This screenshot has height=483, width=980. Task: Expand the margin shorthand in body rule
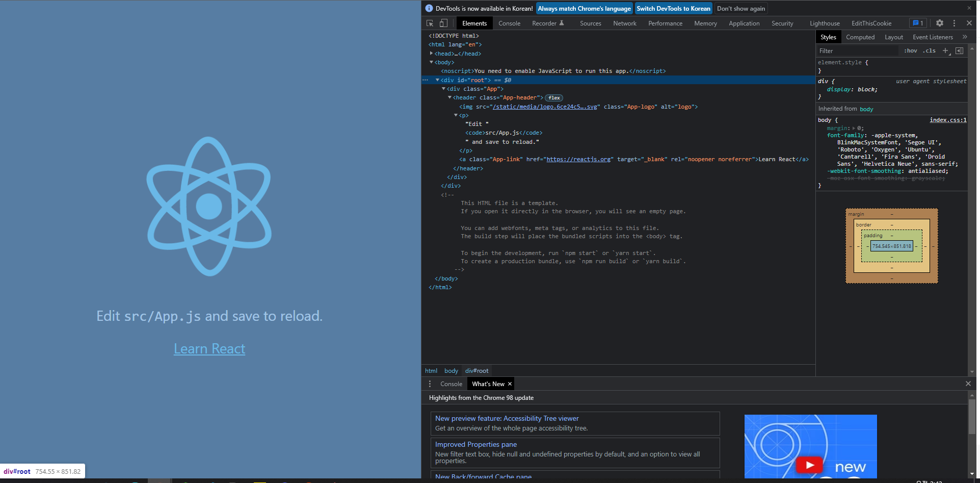[x=854, y=129]
